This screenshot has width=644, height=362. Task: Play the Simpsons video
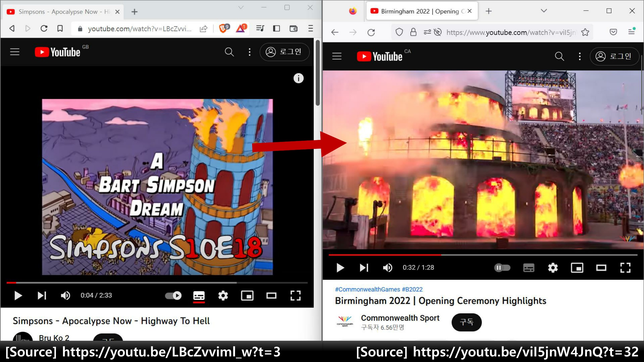(18, 296)
